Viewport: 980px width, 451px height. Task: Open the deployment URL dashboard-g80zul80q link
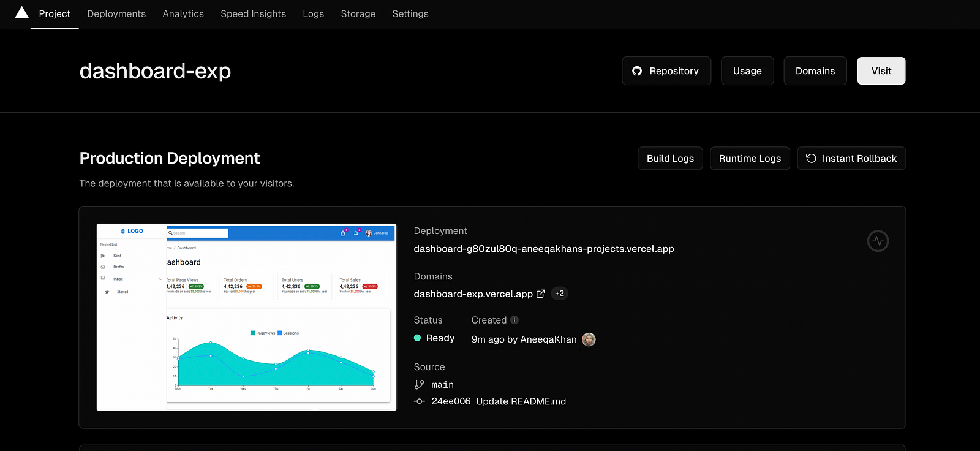tap(544, 249)
